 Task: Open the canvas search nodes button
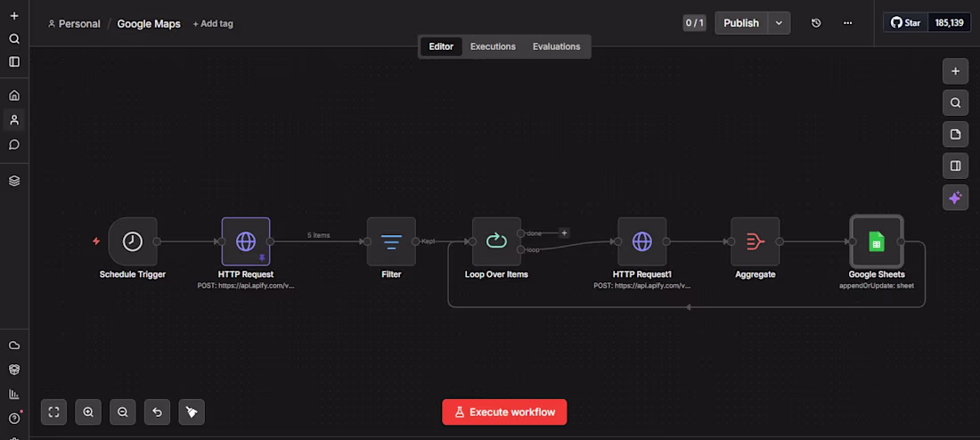955,103
